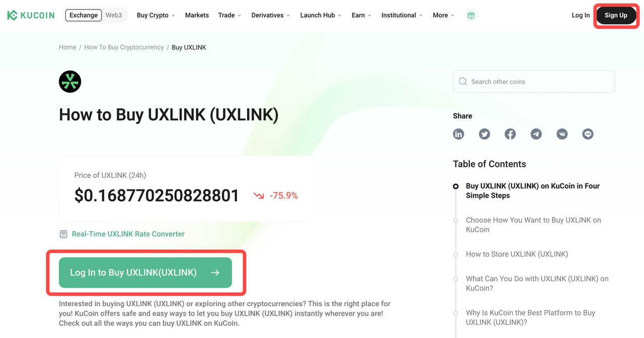Open the Derivatives dropdown menu
The height and width of the screenshot is (338, 644).
pyautogui.click(x=270, y=15)
